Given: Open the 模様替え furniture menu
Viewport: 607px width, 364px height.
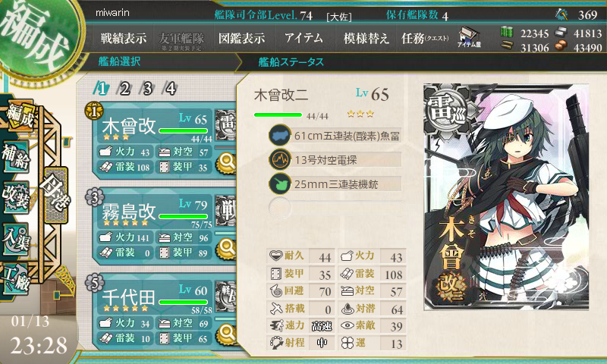Looking at the screenshot, I should coord(366,38).
